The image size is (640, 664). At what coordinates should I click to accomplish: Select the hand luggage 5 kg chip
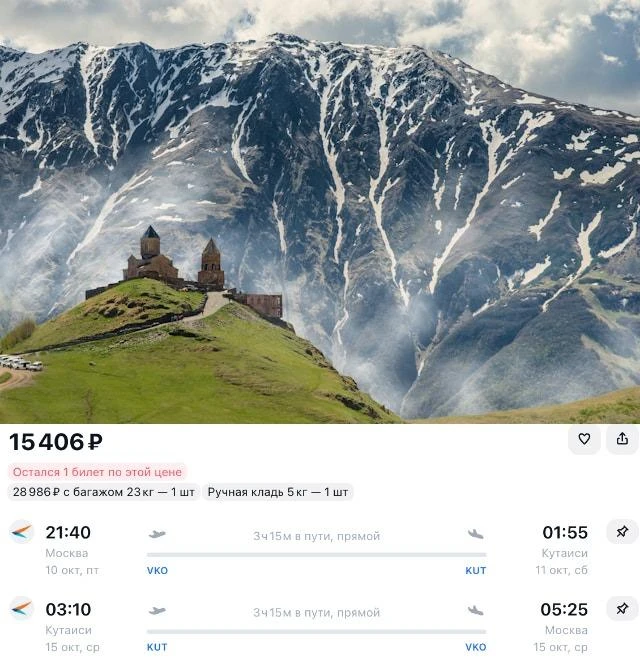(x=278, y=492)
